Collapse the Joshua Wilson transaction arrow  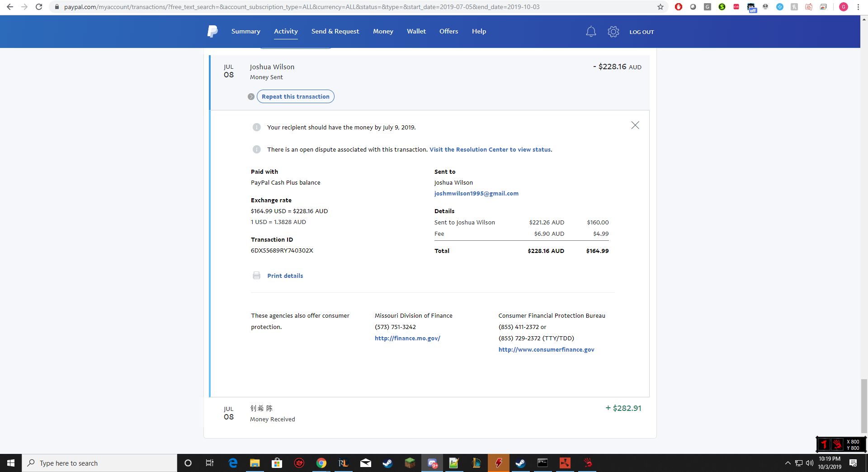pyautogui.click(x=251, y=96)
